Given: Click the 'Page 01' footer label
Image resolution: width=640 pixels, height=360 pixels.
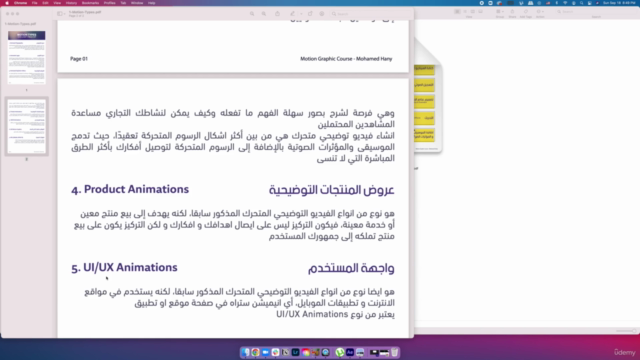Looking at the screenshot, I should pyautogui.click(x=79, y=59).
